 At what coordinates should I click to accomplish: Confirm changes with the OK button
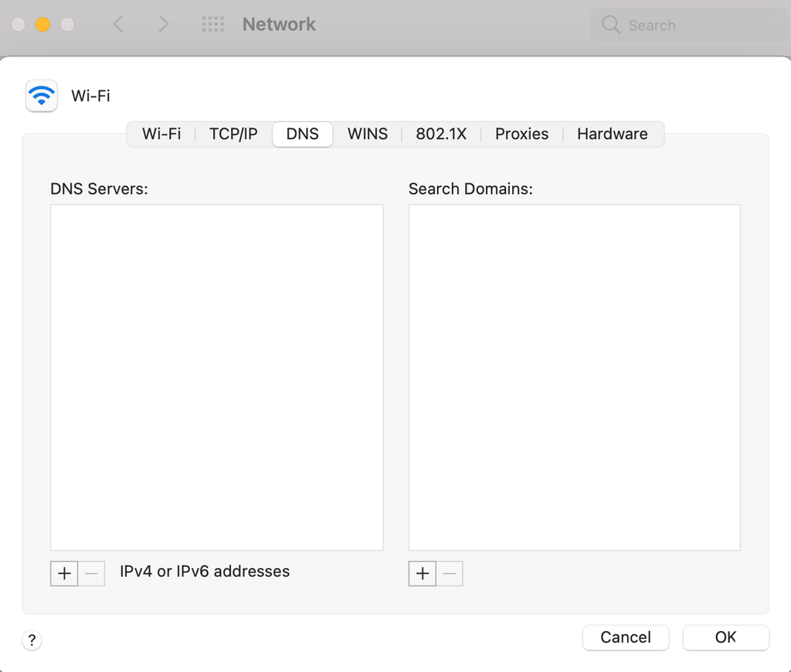pyautogui.click(x=725, y=637)
